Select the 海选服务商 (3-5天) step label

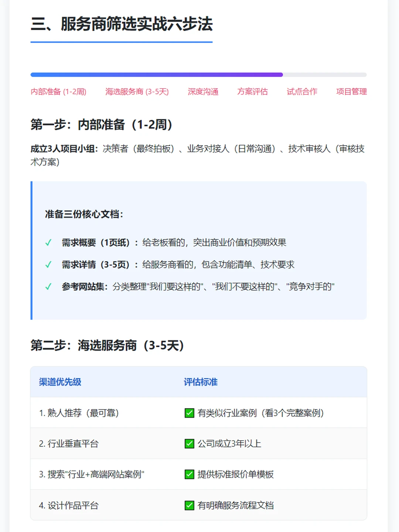137,92
